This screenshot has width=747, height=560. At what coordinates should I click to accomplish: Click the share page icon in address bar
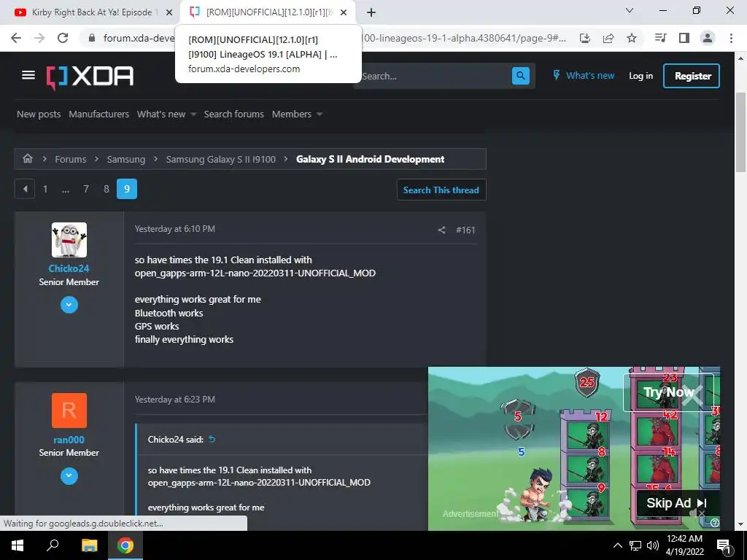[608, 38]
